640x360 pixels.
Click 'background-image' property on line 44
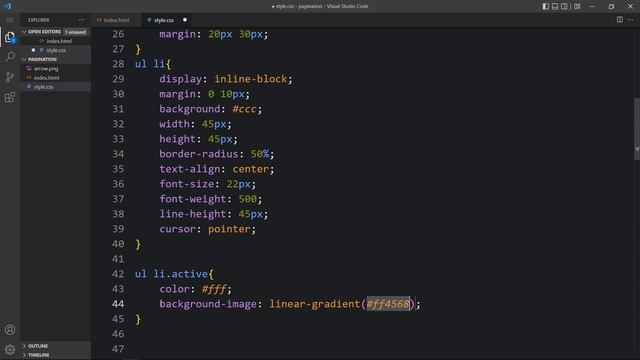[208, 304]
